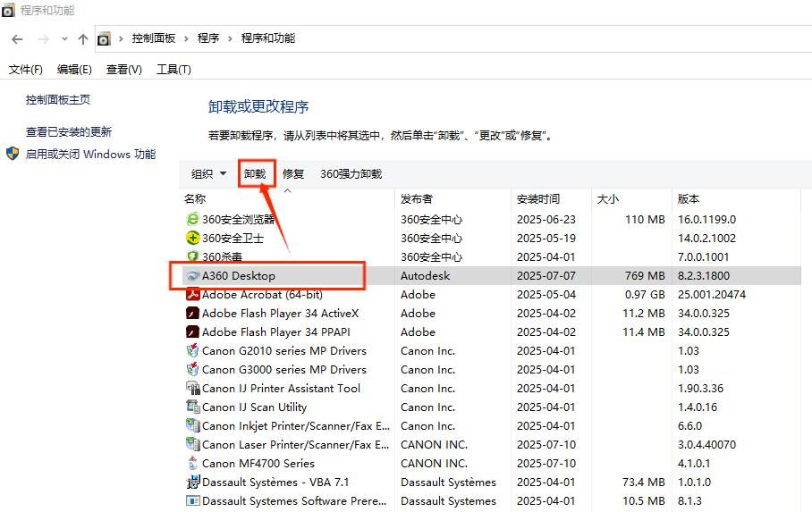The image size is (812, 512).
Task: Go forward with the right arrow
Action: (x=44, y=38)
